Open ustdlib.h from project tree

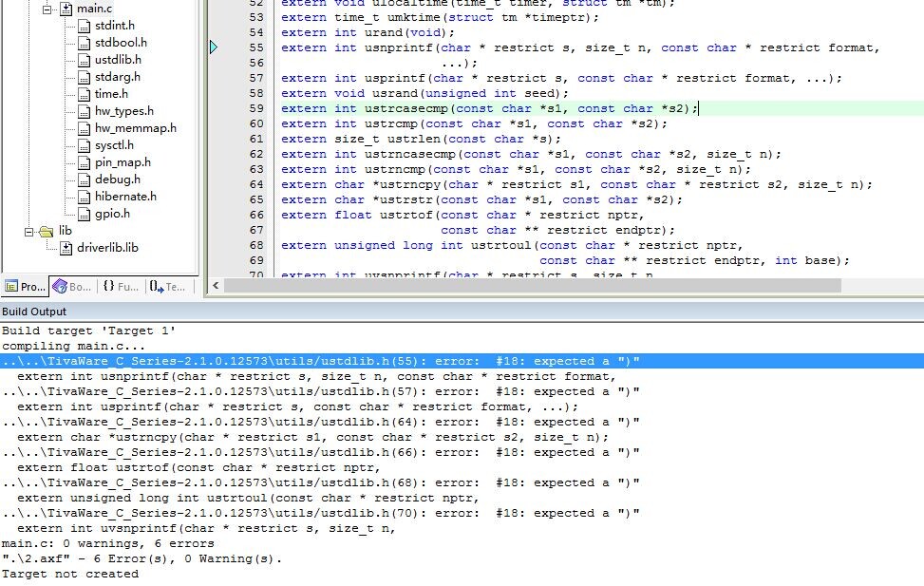(118, 60)
